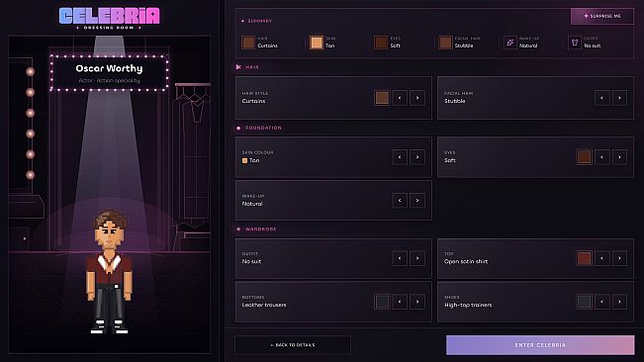Select next outfit option
This screenshot has height=362, width=644.
[x=417, y=258]
